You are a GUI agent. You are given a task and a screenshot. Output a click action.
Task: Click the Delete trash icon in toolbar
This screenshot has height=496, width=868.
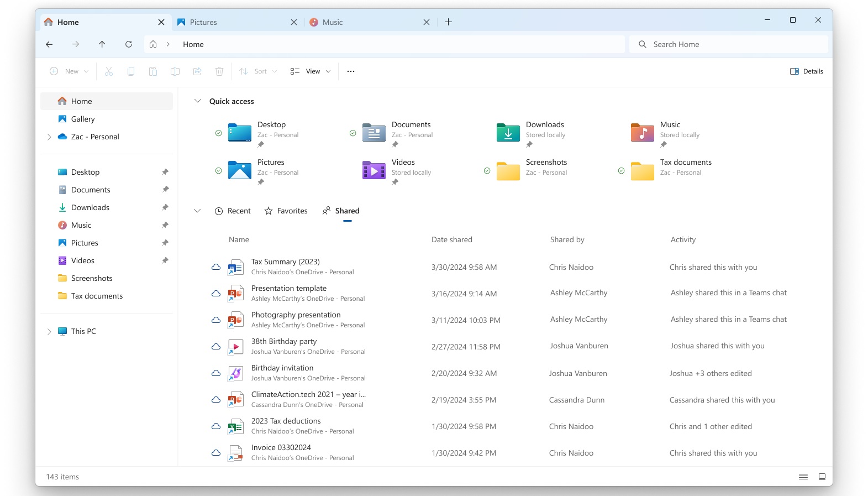coord(219,71)
